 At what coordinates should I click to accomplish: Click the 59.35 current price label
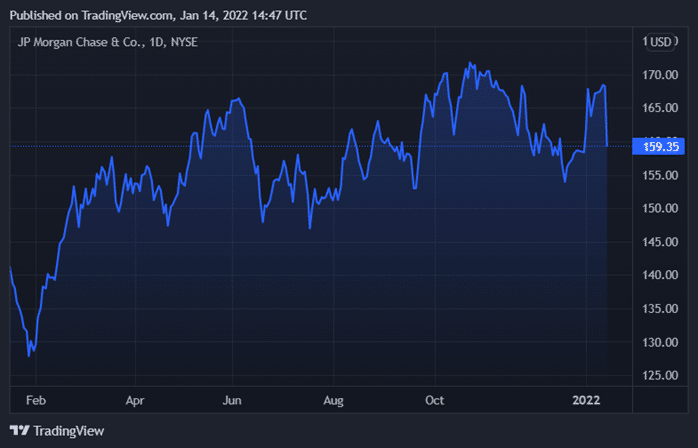pyautogui.click(x=658, y=147)
